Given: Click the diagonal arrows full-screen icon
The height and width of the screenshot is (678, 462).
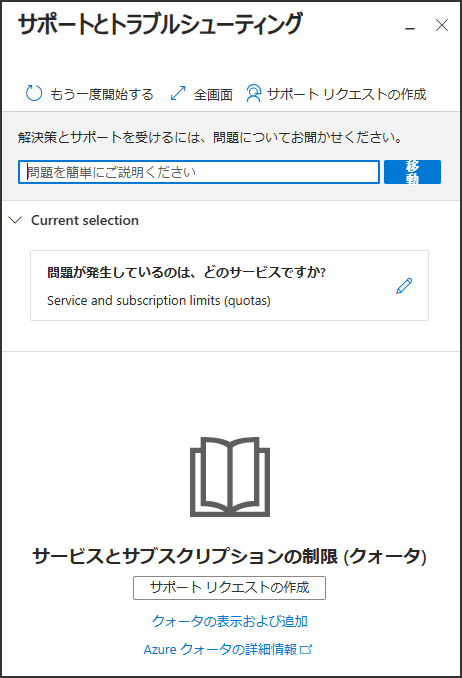Looking at the screenshot, I should point(178,93).
